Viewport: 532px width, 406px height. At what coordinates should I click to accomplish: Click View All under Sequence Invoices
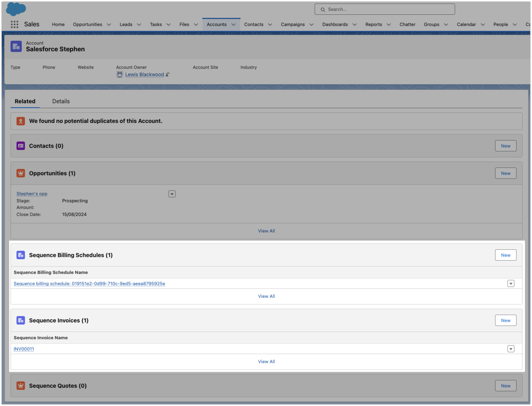pos(267,362)
